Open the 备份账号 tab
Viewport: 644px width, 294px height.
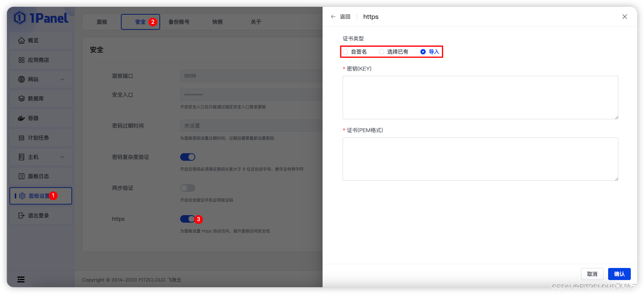179,22
